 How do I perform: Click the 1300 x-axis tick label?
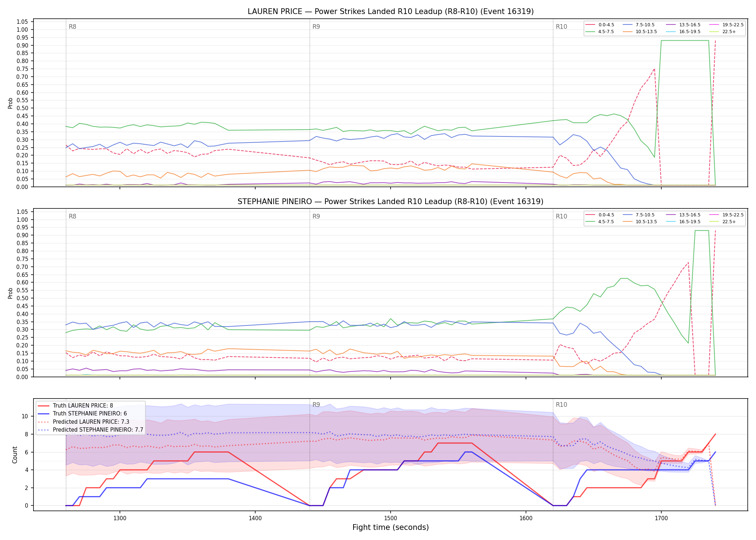(x=120, y=518)
